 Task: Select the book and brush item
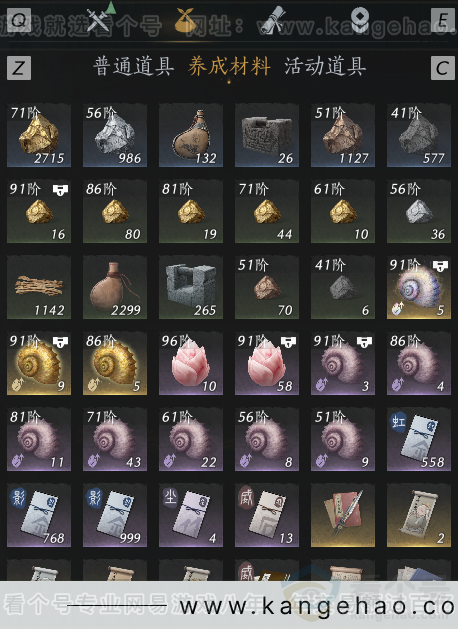pos(343,515)
